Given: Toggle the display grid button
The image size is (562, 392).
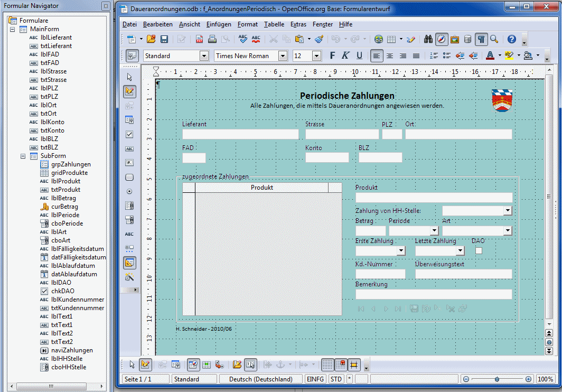Looking at the screenshot, I should [x=327, y=364].
